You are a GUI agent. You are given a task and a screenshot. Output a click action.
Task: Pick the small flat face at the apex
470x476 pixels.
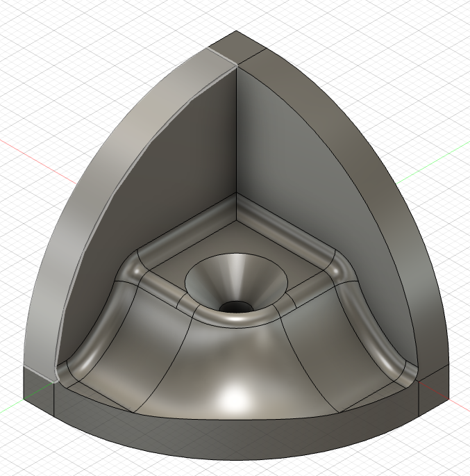237,48
